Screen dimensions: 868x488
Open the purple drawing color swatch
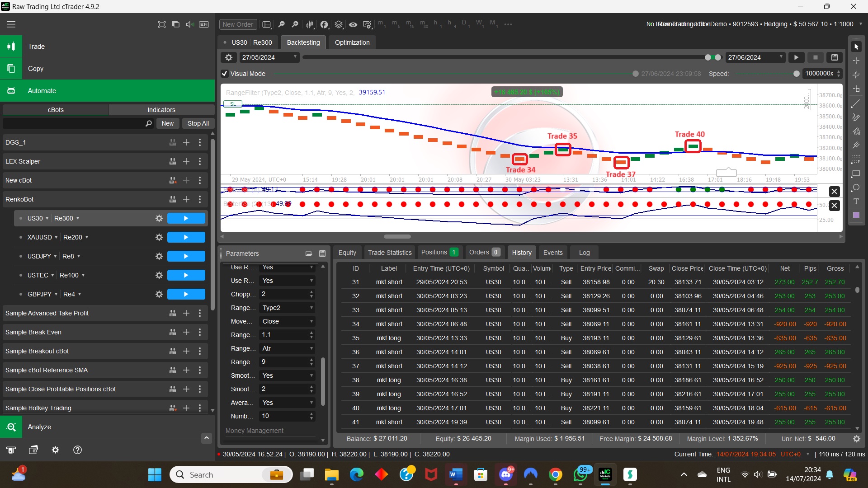[856, 216]
